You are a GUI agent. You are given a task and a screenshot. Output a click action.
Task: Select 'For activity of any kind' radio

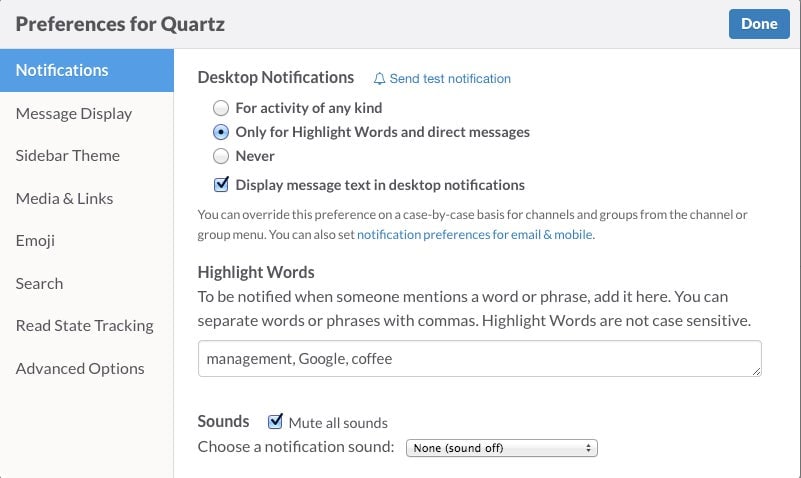click(221, 108)
